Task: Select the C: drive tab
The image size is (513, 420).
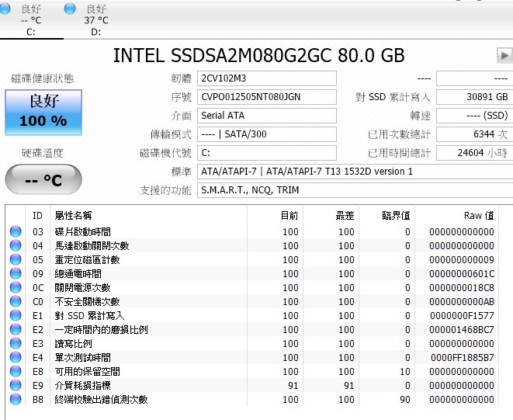Action: point(31,20)
